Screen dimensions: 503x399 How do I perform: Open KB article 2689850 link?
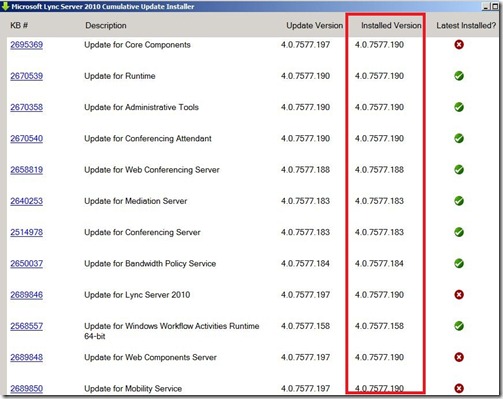click(x=26, y=389)
